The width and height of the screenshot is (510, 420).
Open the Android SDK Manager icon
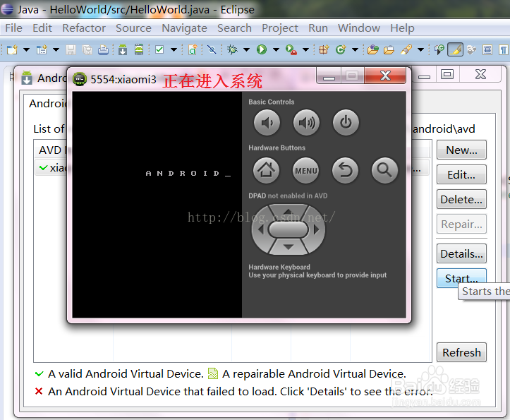[x=123, y=50]
